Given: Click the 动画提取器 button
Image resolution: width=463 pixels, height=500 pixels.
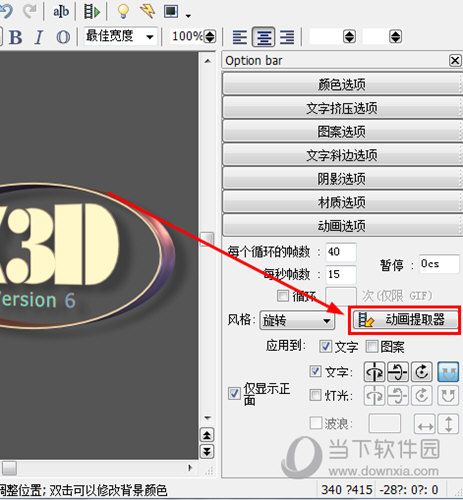Looking at the screenshot, I should pos(405,320).
